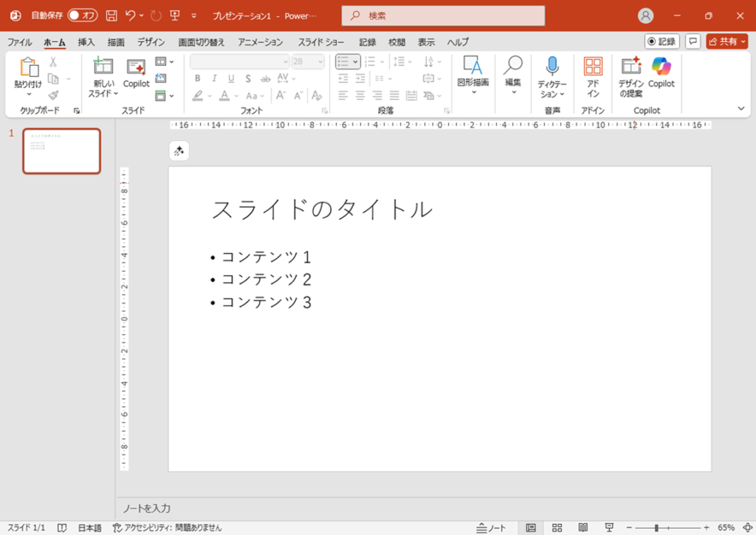This screenshot has width=756, height=535.
Task: Collapse the ribbon with the chevron
Action: tap(741, 108)
